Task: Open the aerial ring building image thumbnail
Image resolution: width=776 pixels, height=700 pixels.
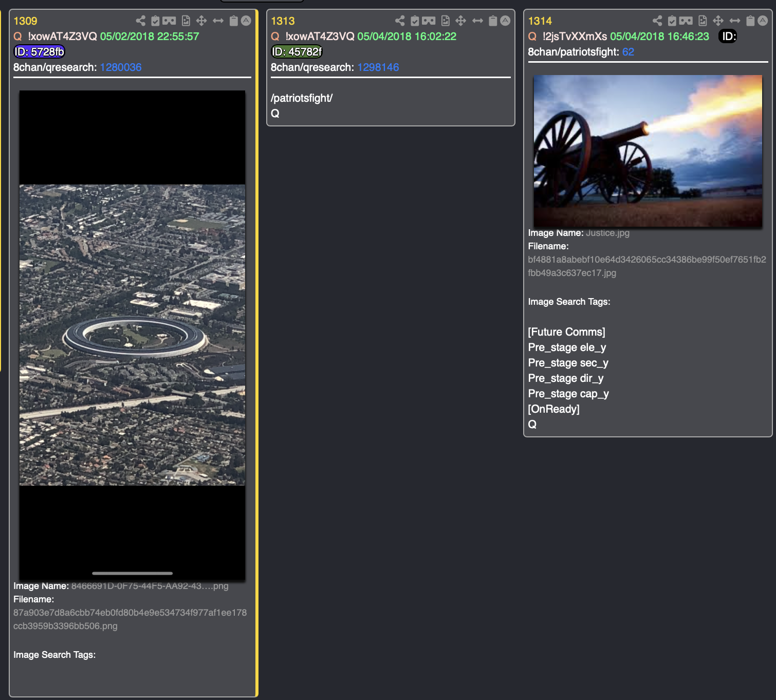Action: [132, 335]
